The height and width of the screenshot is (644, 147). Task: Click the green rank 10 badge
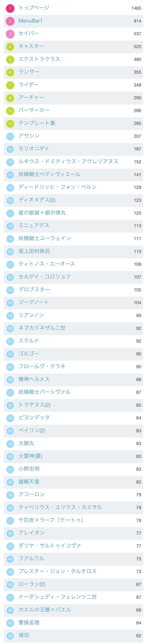[x=10, y=123]
